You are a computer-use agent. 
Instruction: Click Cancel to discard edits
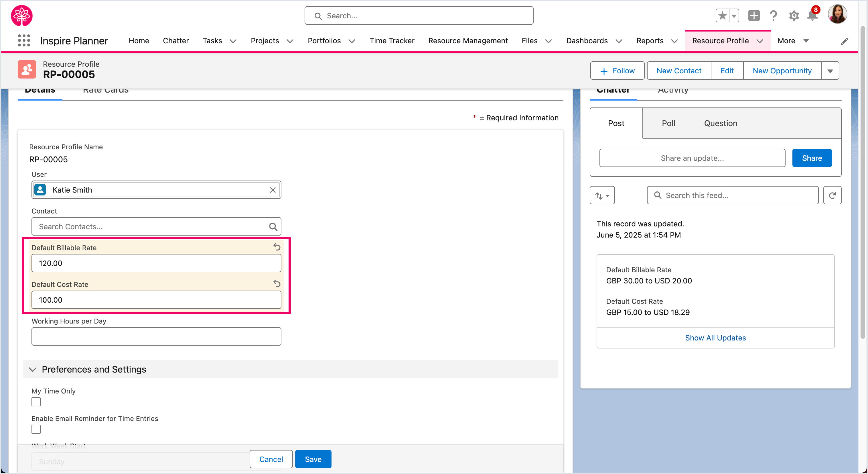coord(271,459)
